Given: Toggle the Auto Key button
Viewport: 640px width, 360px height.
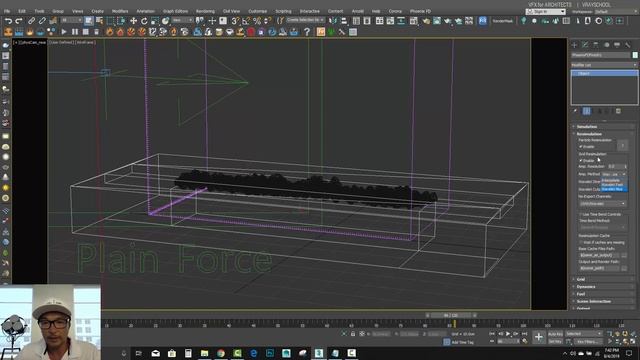Looking at the screenshot, I should coord(555,334).
